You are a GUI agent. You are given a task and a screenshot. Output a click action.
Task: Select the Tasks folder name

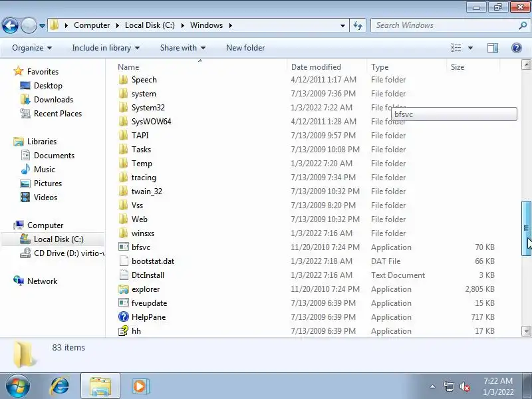[141, 150]
